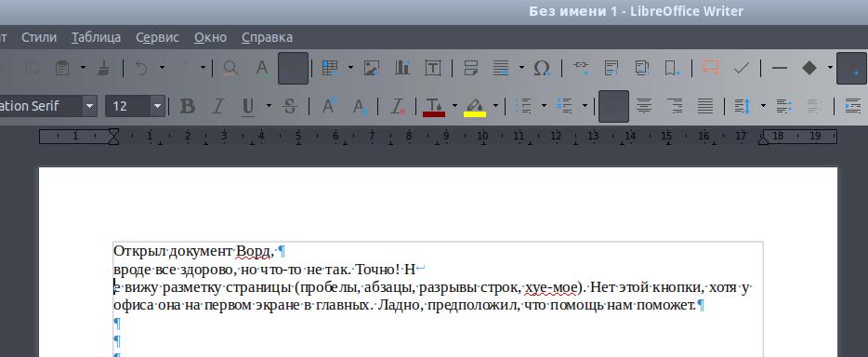The image size is (868, 357).
Task: Toggle formatting marks display
Action: coord(293,68)
